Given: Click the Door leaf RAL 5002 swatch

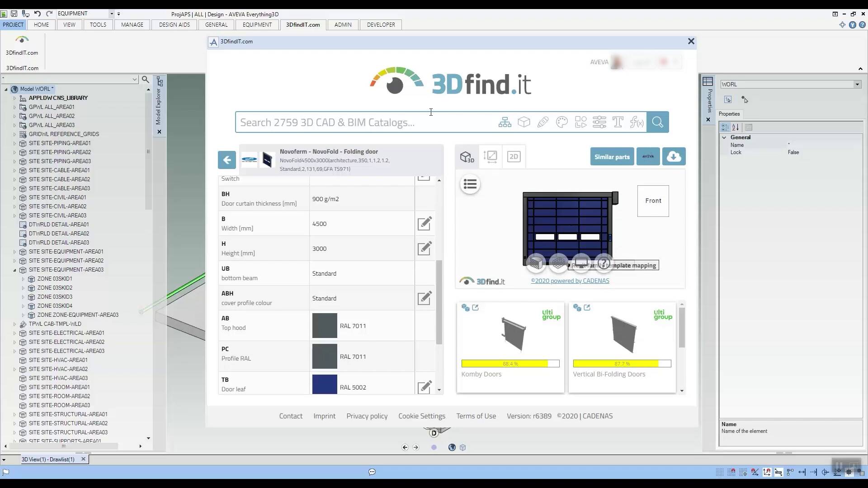Looking at the screenshot, I should (x=325, y=385).
